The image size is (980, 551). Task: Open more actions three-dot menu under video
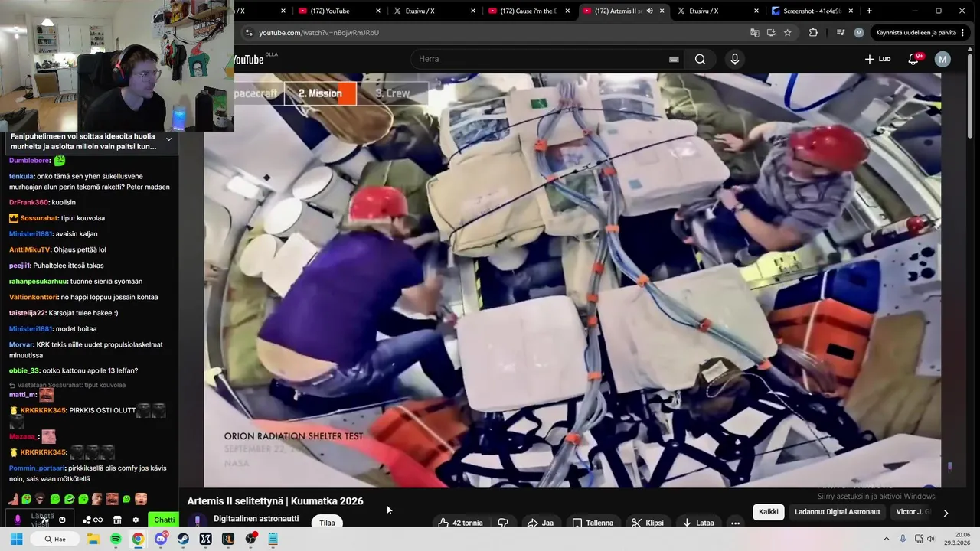click(x=735, y=523)
